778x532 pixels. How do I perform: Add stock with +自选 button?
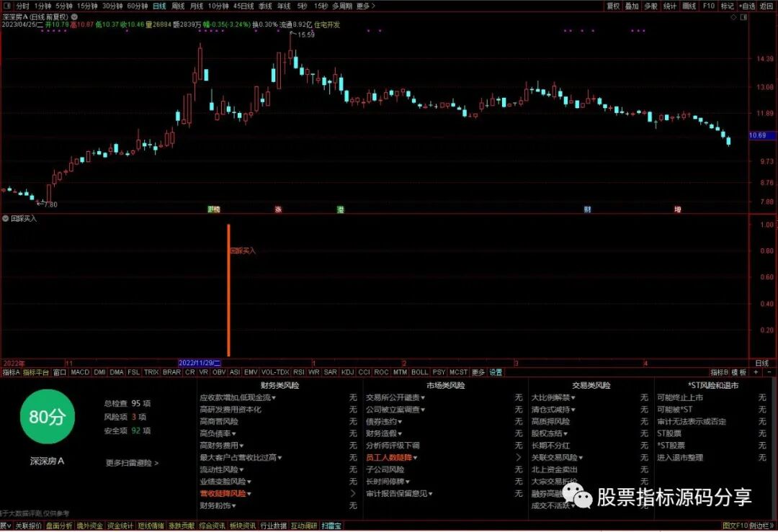(747, 6)
